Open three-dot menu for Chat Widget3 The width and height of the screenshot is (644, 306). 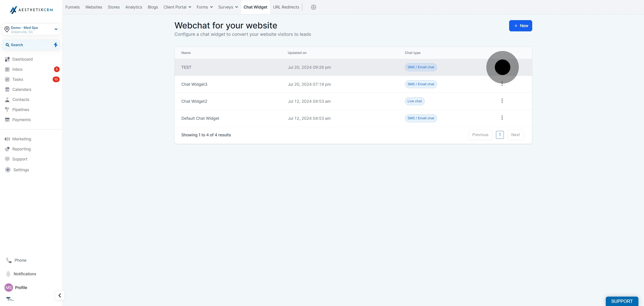click(502, 84)
